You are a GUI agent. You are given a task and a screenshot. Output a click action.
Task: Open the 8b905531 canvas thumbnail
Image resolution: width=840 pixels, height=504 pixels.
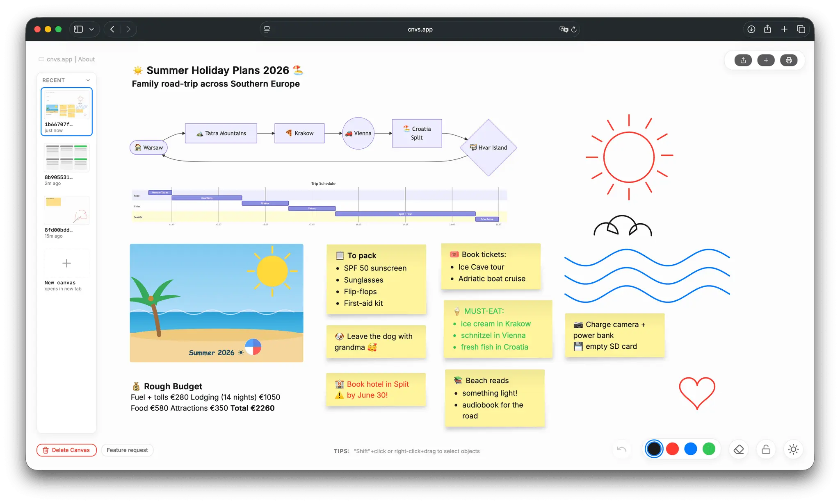point(66,164)
